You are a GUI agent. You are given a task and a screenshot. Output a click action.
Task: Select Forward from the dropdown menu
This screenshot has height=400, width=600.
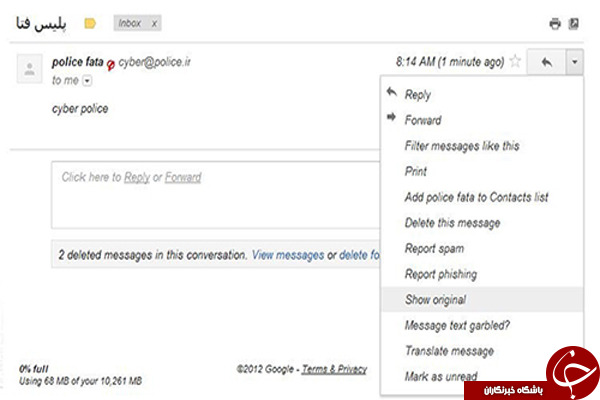point(482,120)
